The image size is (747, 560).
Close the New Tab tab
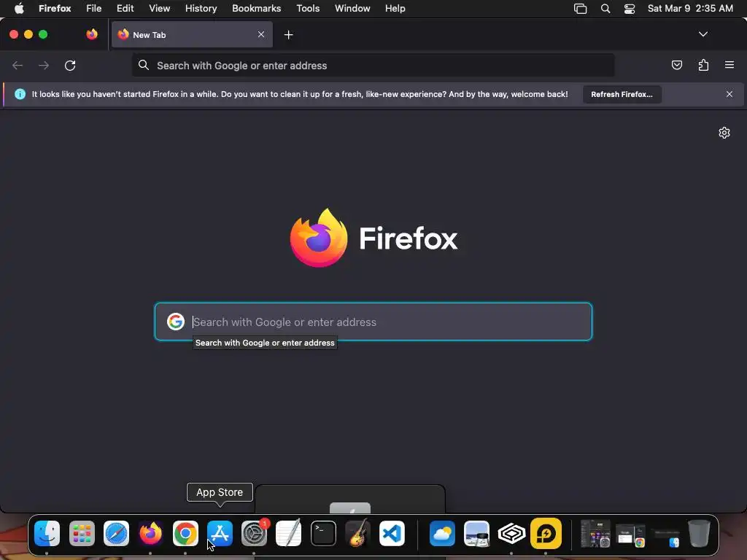[261, 34]
